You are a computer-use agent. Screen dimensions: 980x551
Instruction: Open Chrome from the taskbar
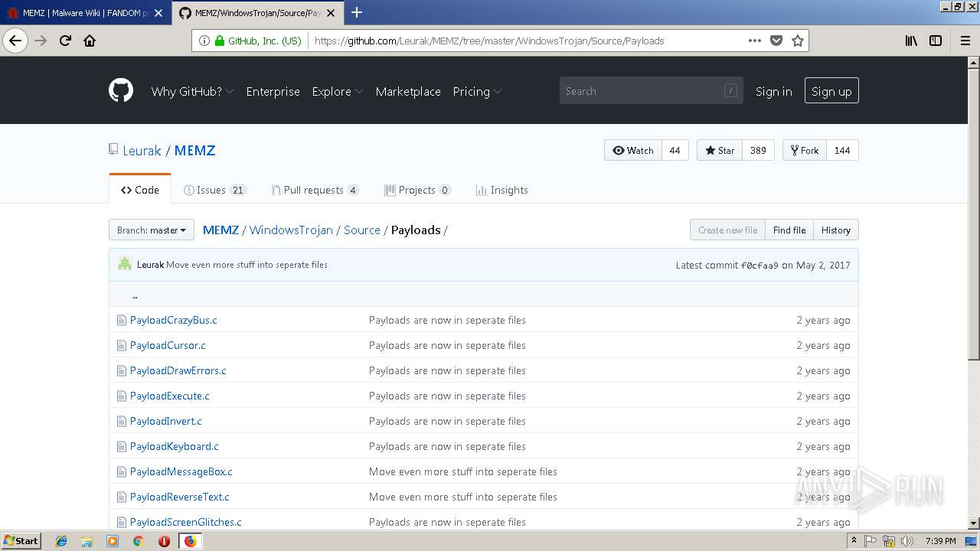click(138, 541)
